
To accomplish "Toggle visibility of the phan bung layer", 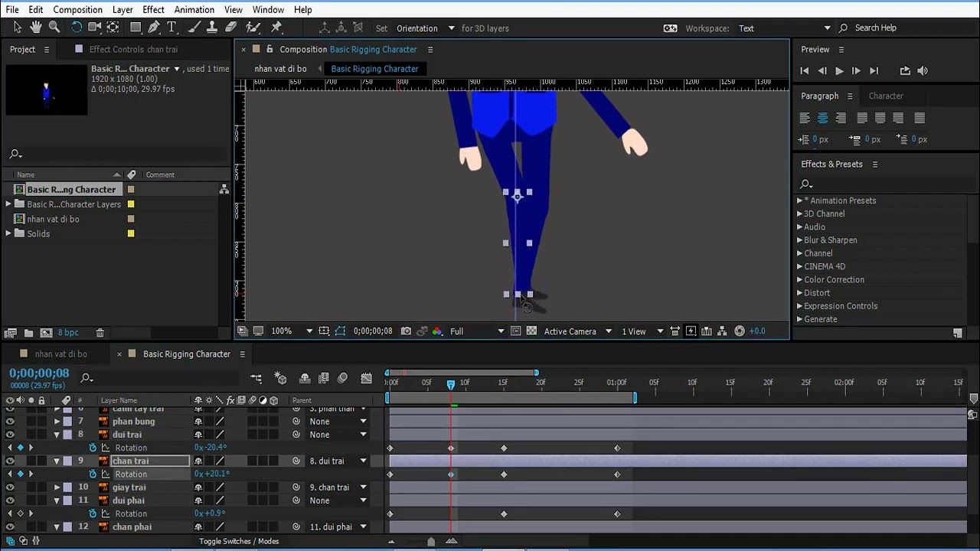I will click(10, 421).
